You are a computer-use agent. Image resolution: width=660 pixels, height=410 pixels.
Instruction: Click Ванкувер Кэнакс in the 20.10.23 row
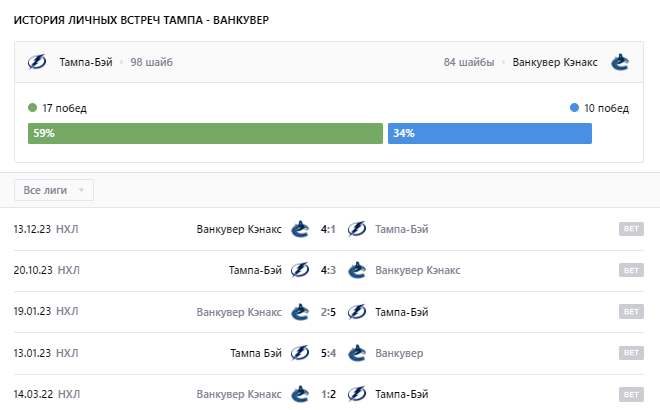click(418, 270)
